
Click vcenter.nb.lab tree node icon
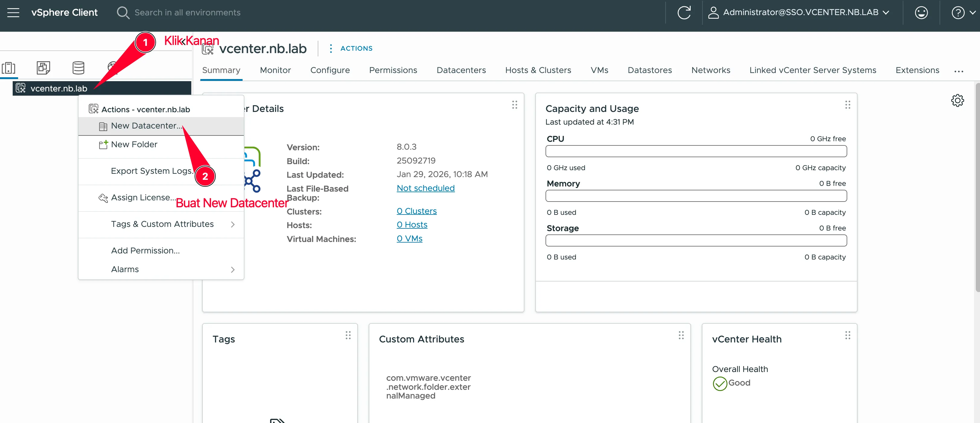pyautogui.click(x=21, y=88)
